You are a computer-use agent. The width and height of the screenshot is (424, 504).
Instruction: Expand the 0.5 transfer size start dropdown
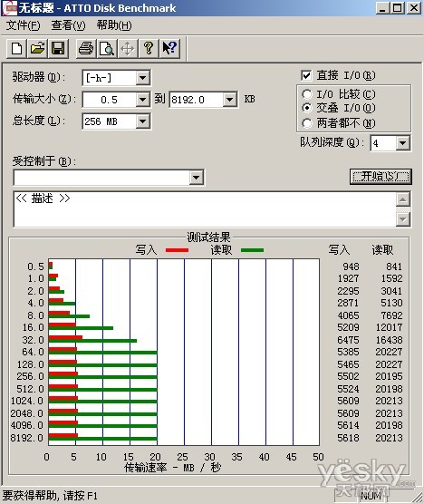(142, 100)
